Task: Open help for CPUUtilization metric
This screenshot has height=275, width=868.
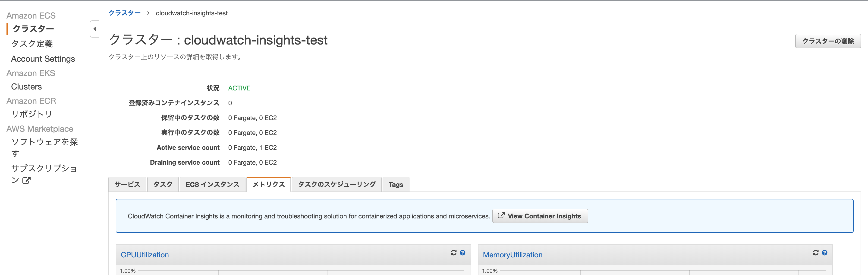Action: pyautogui.click(x=463, y=253)
